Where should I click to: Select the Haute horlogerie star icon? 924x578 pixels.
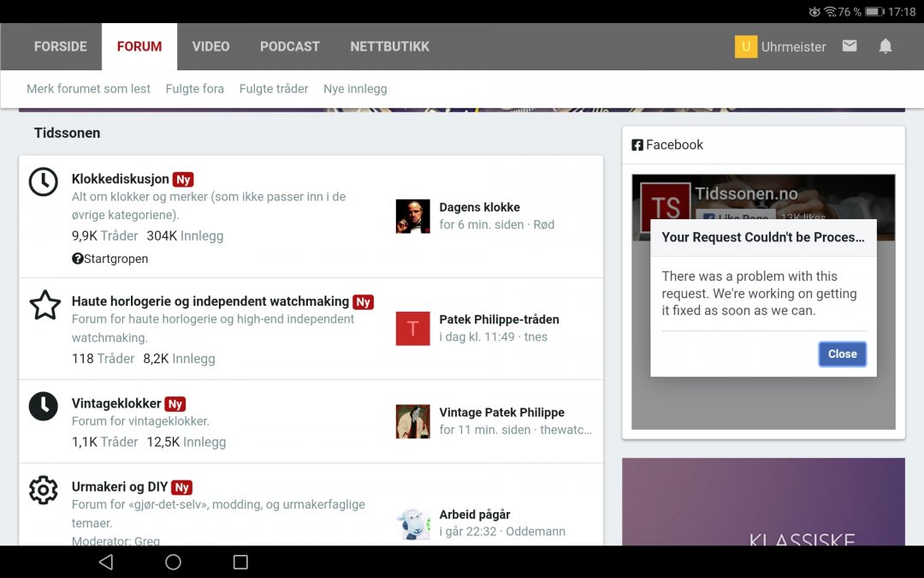tap(44, 305)
